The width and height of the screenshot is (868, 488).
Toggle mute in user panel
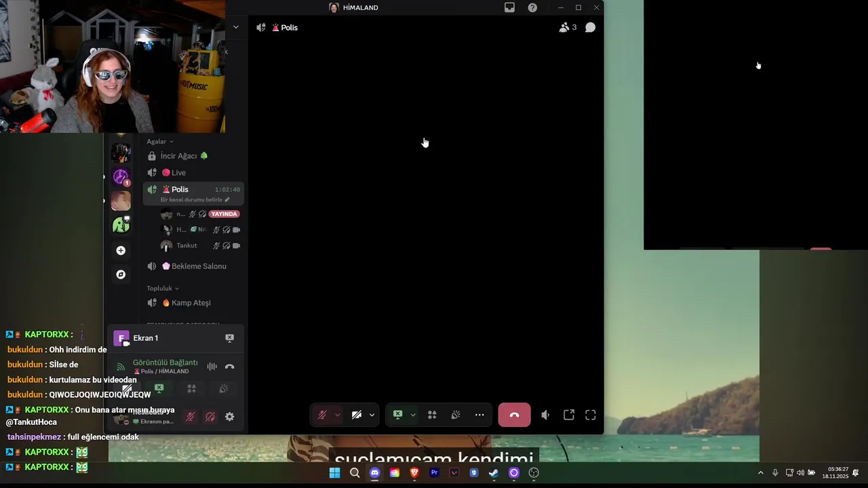click(191, 417)
